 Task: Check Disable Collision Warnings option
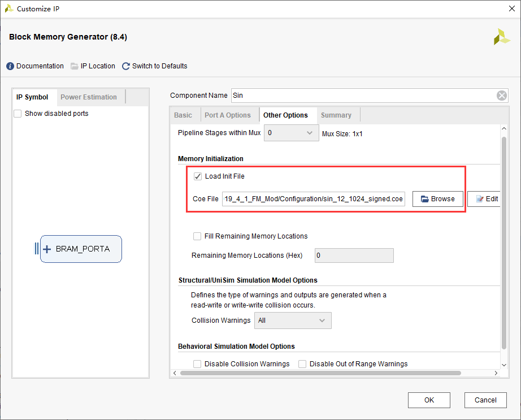tap(197, 364)
